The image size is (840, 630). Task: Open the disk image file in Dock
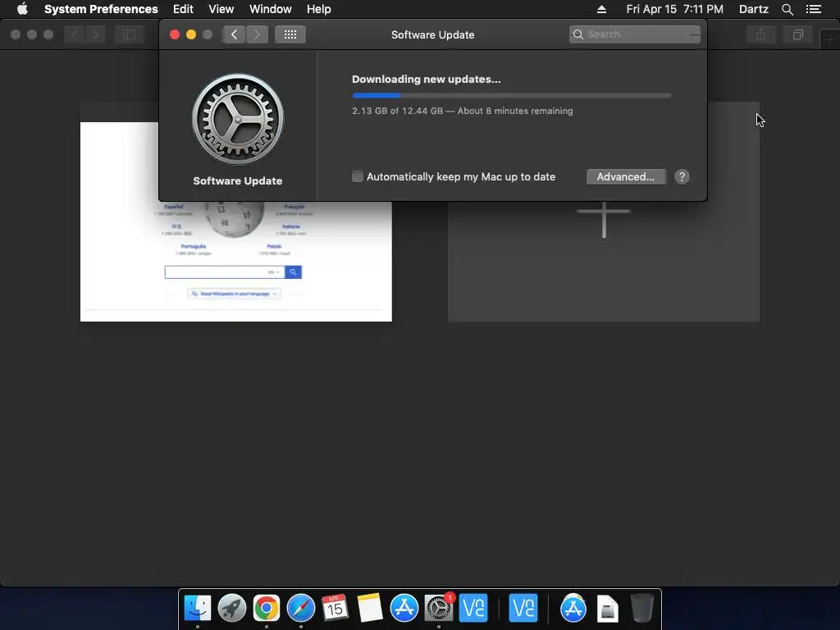tap(608, 609)
